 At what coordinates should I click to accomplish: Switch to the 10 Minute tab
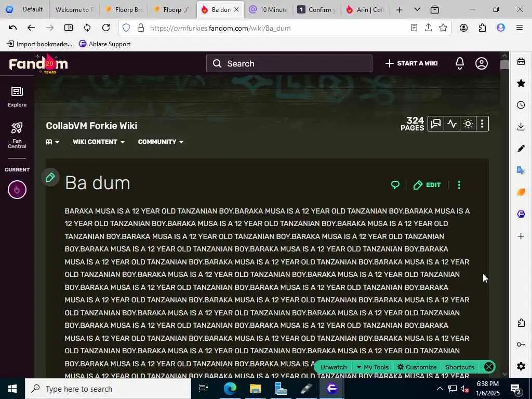click(x=269, y=9)
